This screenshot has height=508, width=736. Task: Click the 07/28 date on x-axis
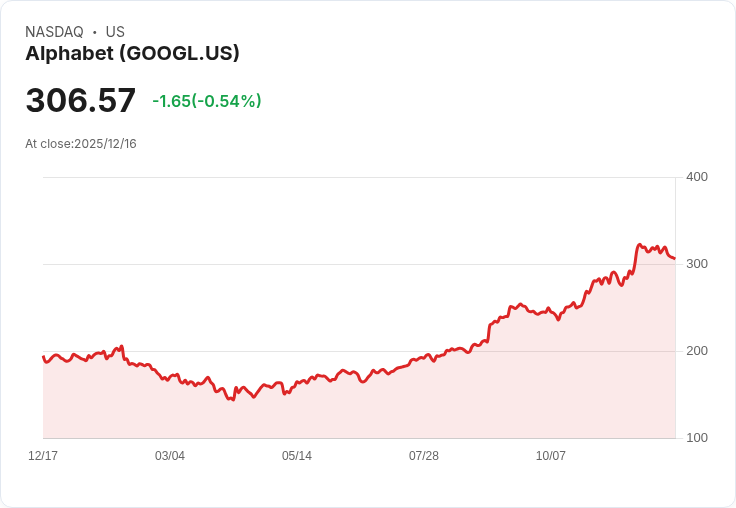[x=424, y=456]
